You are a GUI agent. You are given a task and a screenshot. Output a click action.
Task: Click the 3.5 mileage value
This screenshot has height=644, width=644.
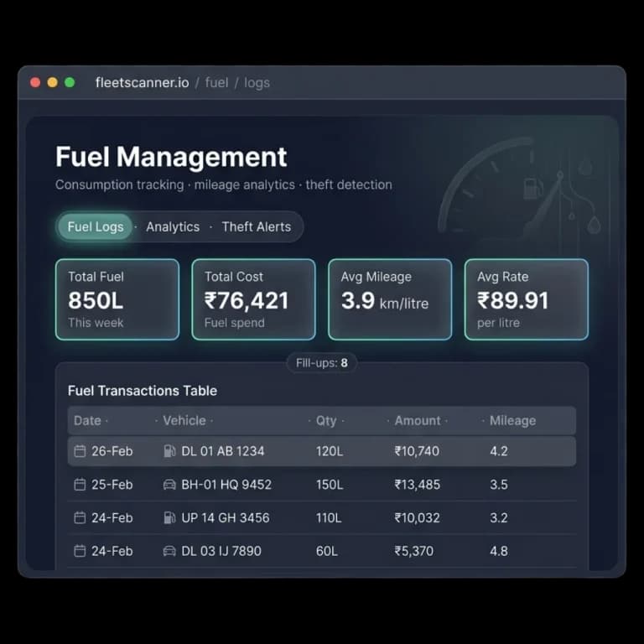[x=499, y=484]
